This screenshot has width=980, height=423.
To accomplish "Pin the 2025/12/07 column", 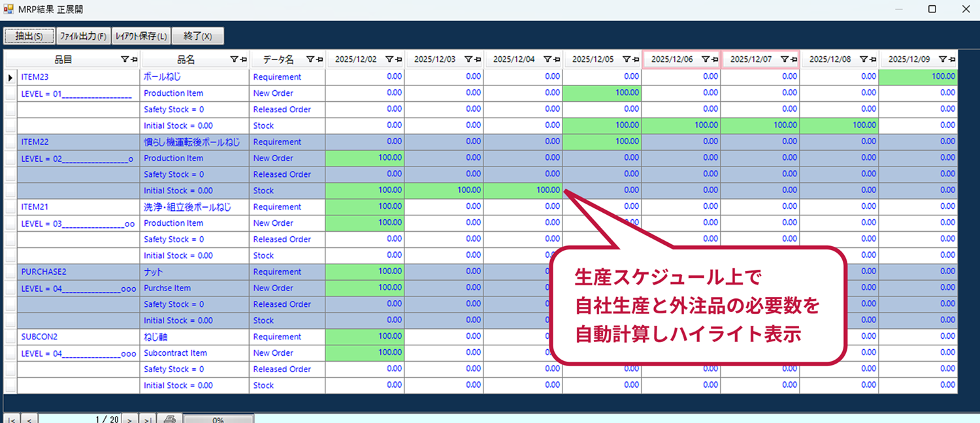I will click(794, 59).
